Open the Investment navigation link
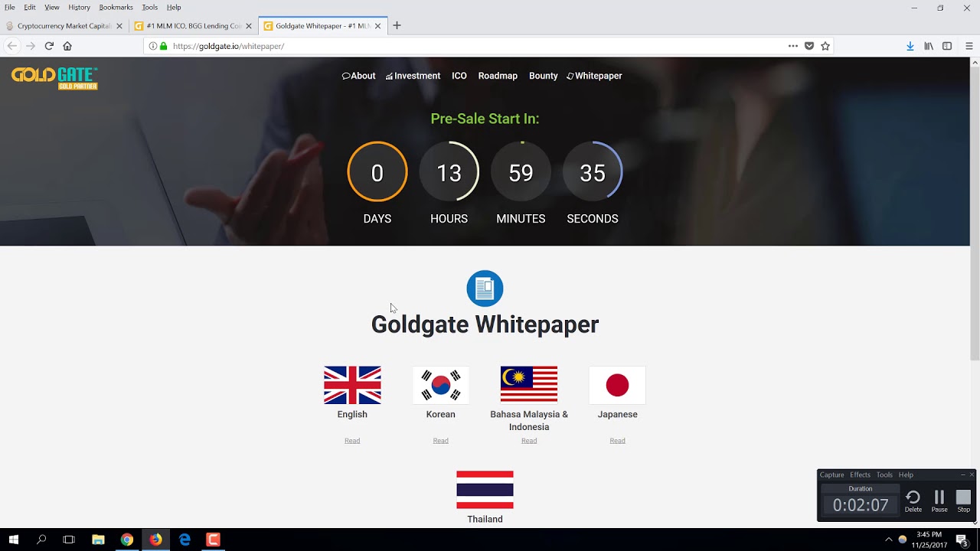This screenshot has width=980, height=551. 413,76
